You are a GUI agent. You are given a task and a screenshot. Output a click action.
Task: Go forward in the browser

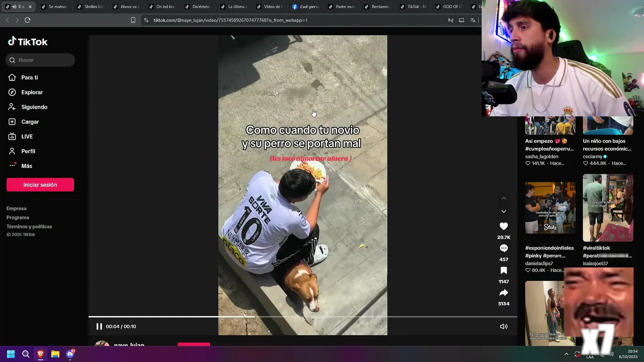[17, 20]
